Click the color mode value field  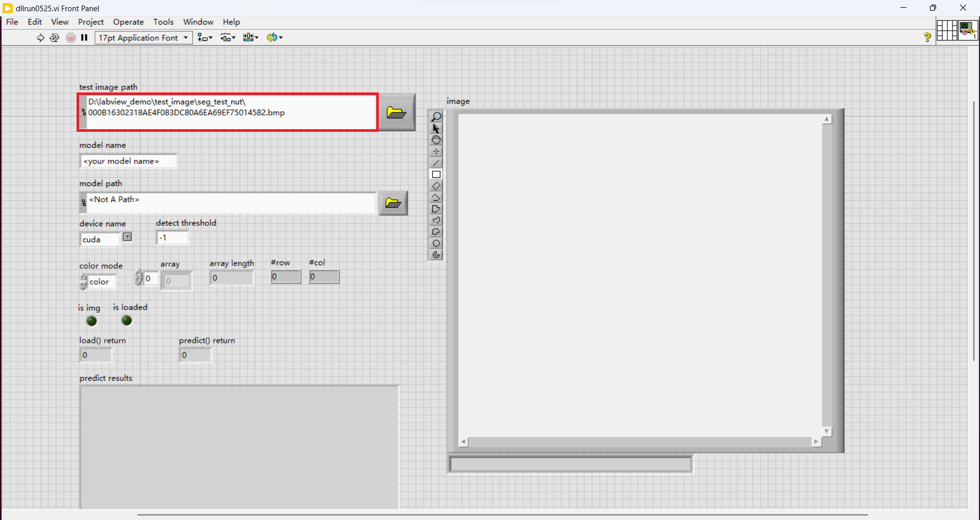pos(102,281)
